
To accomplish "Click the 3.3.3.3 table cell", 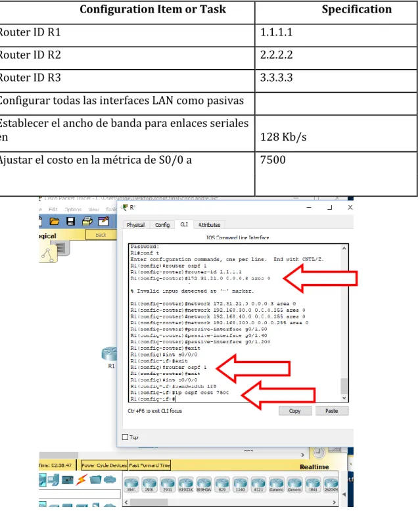I will coord(337,80).
